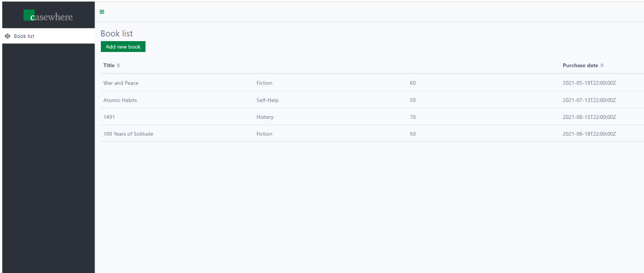Click date 2021-08-15T22:00:00Z
Image resolution: width=644 pixels, height=273 pixels.
589,117
